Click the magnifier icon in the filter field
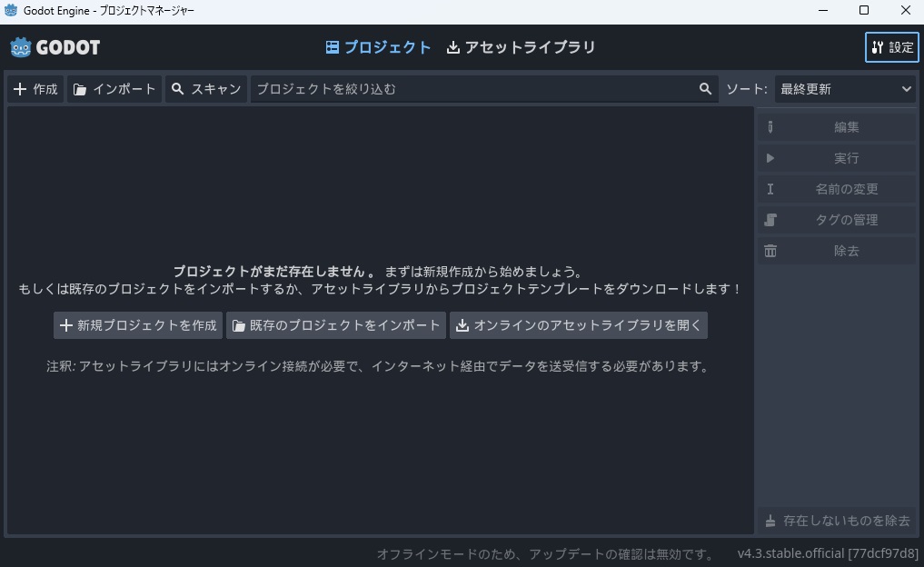This screenshot has height=567, width=924. point(705,89)
